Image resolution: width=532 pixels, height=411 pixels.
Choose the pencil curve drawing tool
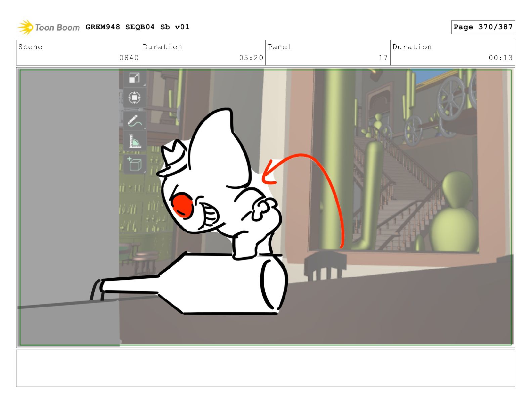coord(134,121)
